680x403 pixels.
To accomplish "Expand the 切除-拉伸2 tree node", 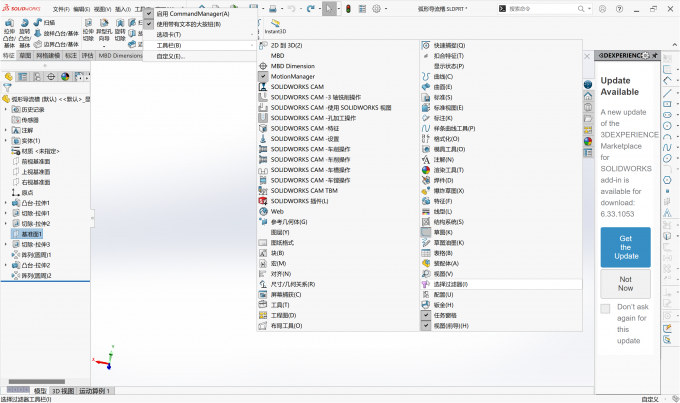I will [6, 224].
